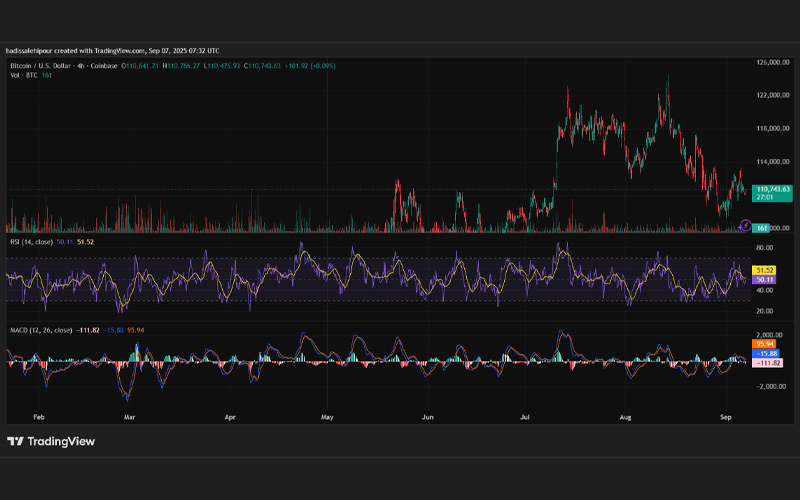Click the Jun label on time axis

coord(428,417)
